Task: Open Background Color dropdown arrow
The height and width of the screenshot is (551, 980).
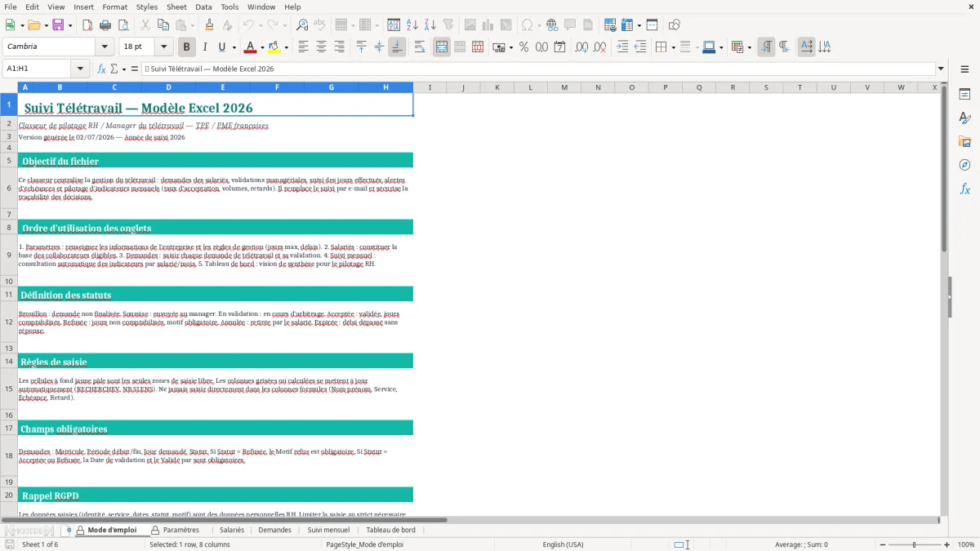Action: coord(286,47)
